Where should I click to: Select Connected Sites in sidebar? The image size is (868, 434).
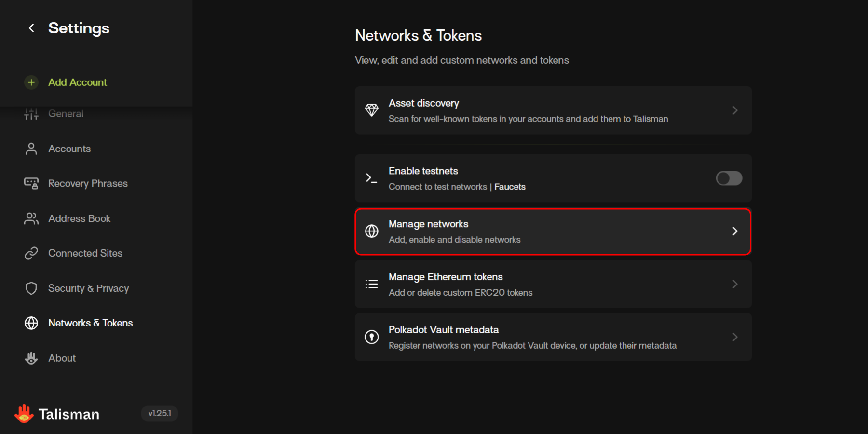85,253
